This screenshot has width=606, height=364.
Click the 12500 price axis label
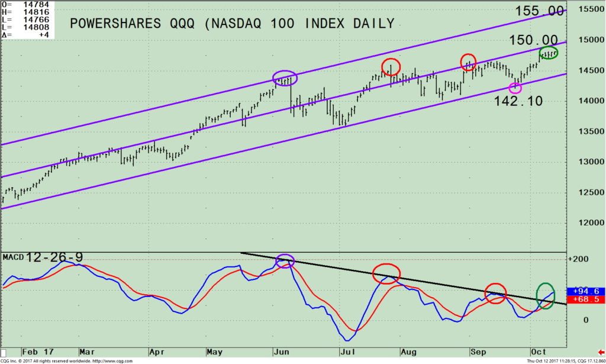(591, 192)
